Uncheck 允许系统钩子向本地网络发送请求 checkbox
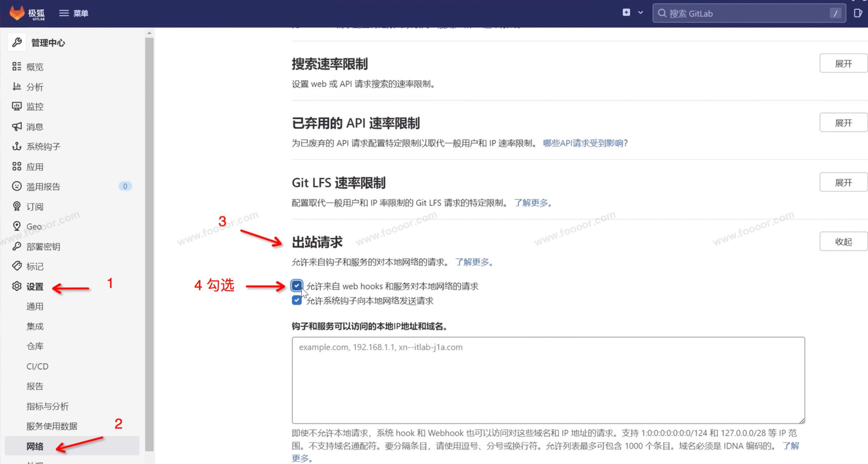Image resolution: width=868 pixels, height=464 pixels. [x=296, y=300]
